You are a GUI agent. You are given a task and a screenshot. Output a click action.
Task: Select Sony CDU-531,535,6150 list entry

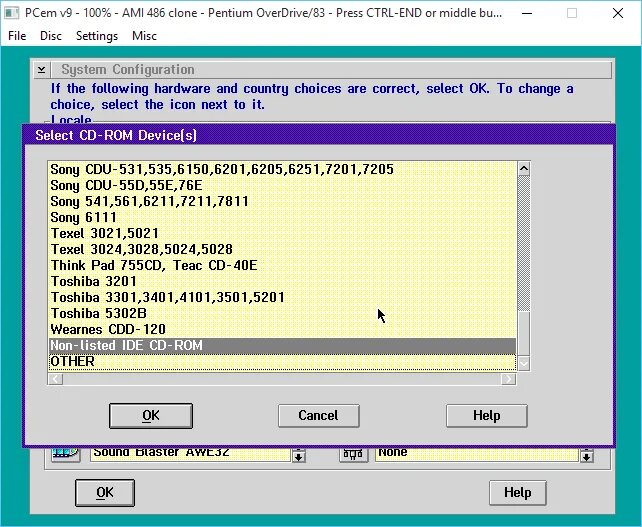282,170
